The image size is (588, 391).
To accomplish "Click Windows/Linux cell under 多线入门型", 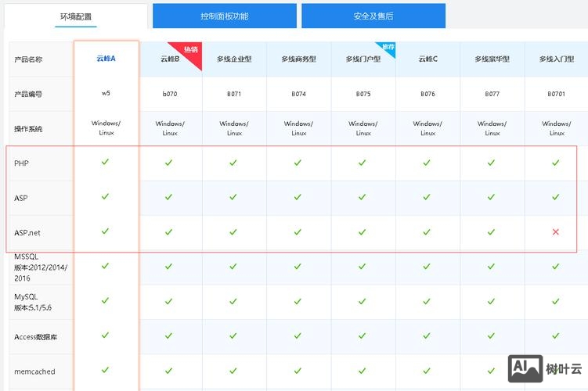I will pyautogui.click(x=557, y=128).
